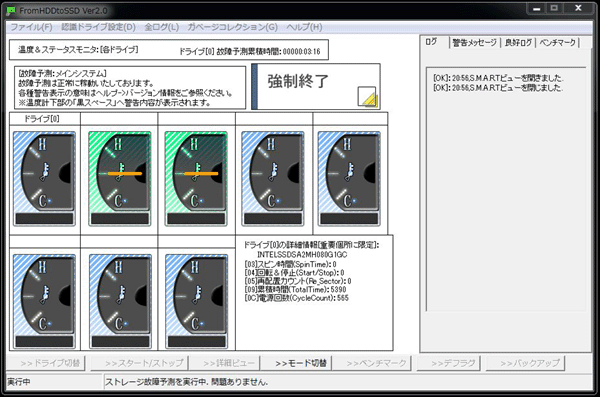600x397 pixels.
Task: Click the [03]スピン時間(SpinTime): 0 line
Action: click(290, 264)
